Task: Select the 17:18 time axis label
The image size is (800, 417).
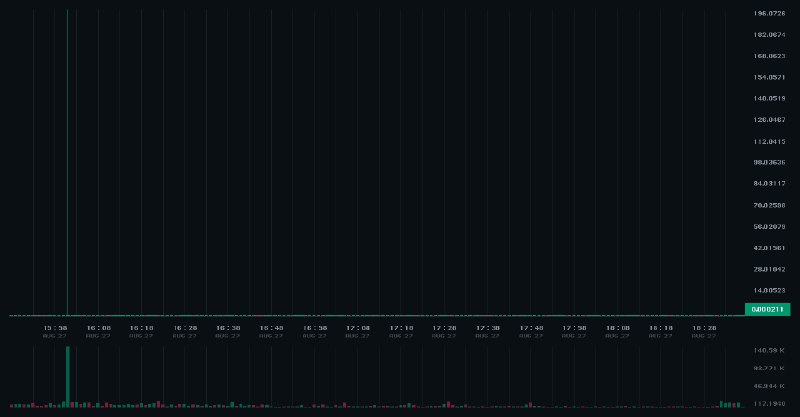Action: (401, 328)
